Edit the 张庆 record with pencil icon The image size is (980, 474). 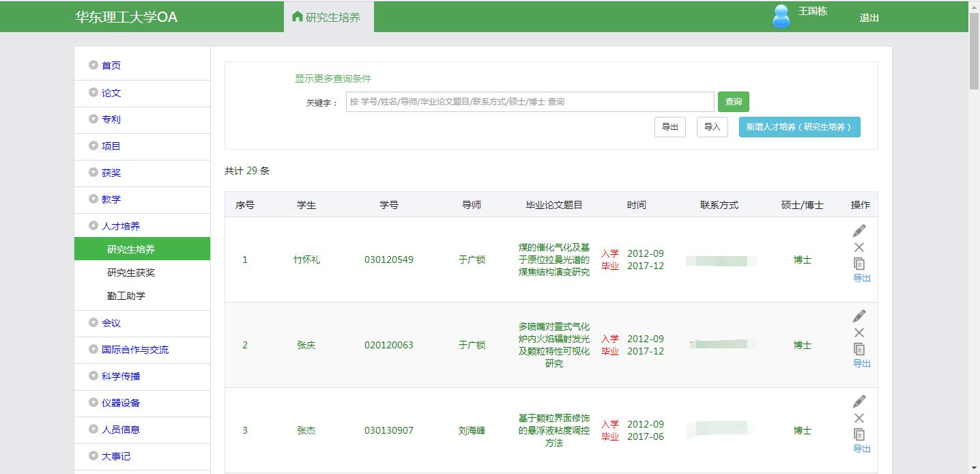pyautogui.click(x=859, y=316)
